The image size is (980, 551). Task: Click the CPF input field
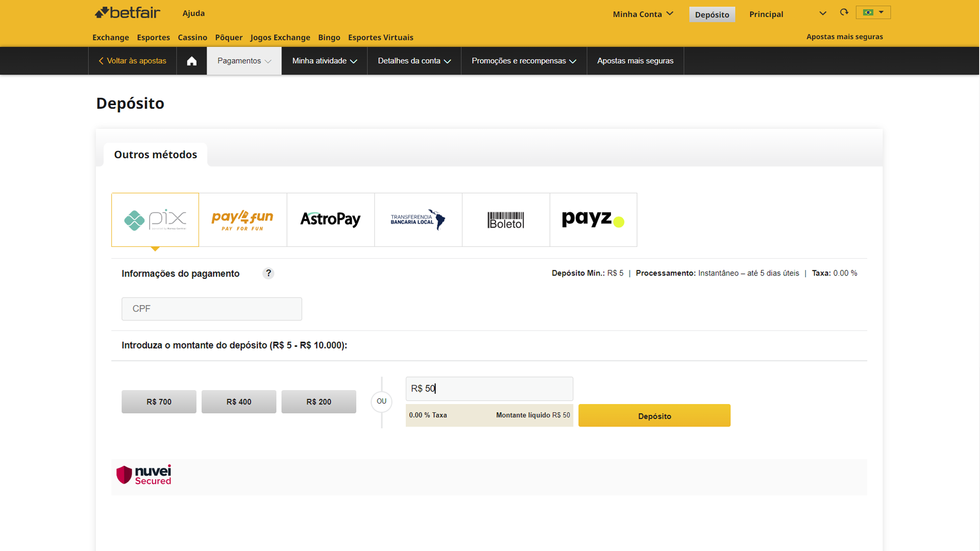coord(212,309)
